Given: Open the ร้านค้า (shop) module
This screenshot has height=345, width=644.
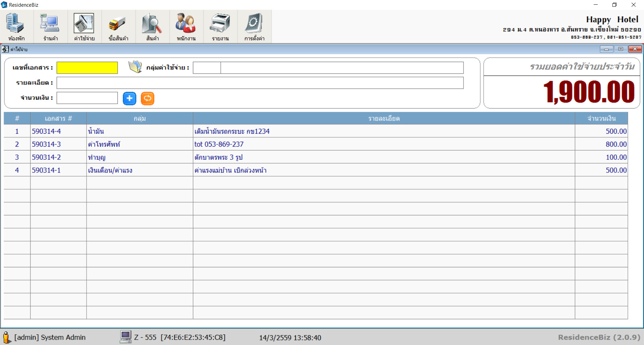Looking at the screenshot, I should tap(50, 27).
